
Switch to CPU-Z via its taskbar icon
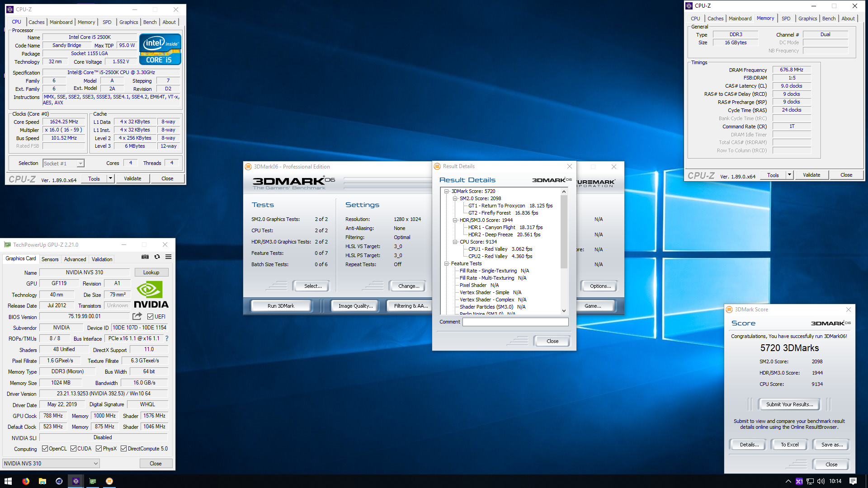(x=76, y=481)
